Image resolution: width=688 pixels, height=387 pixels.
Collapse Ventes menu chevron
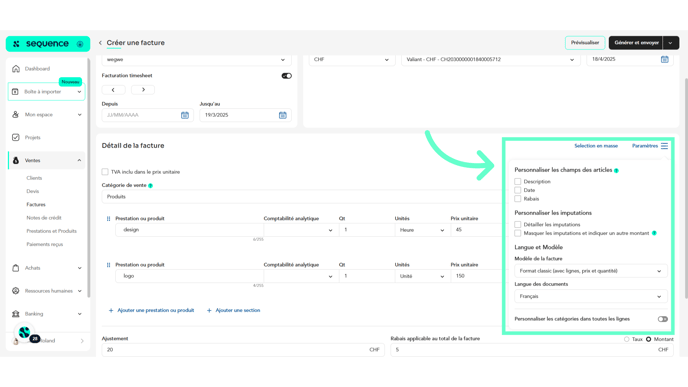pyautogui.click(x=79, y=161)
